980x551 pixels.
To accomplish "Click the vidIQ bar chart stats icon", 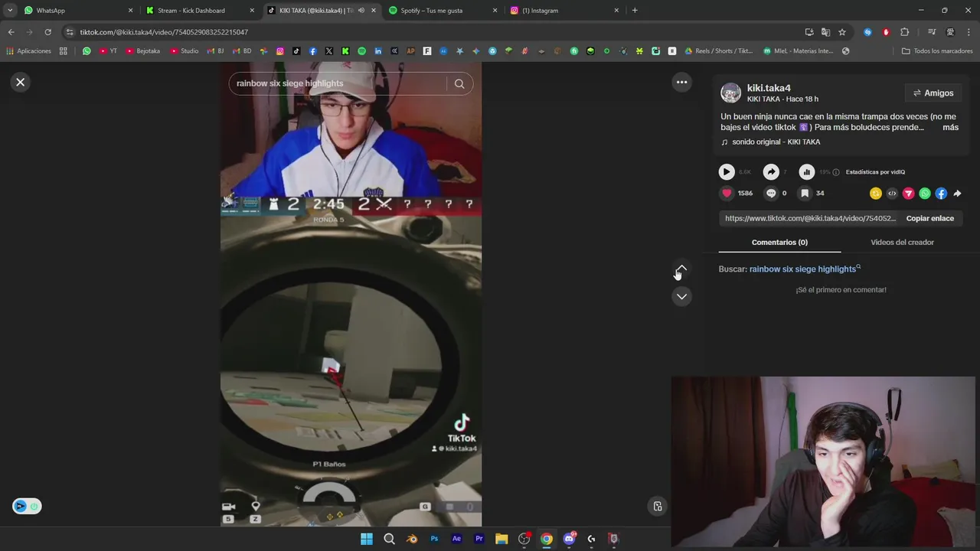I will (x=807, y=172).
